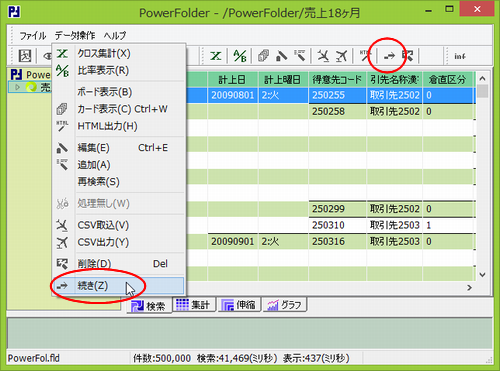This screenshot has height=371, width=500.
Task: Choose HTML出力(H) from the menu
Action: [x=119, y=126]
